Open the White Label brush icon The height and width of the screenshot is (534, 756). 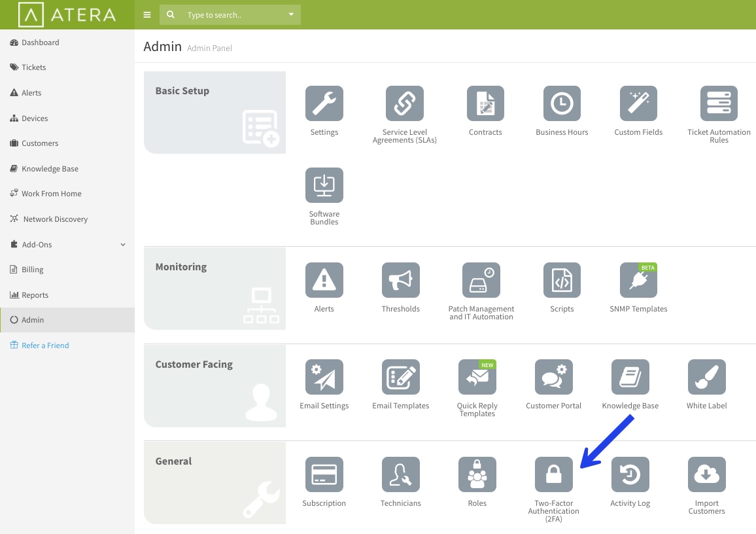(707, 377)
